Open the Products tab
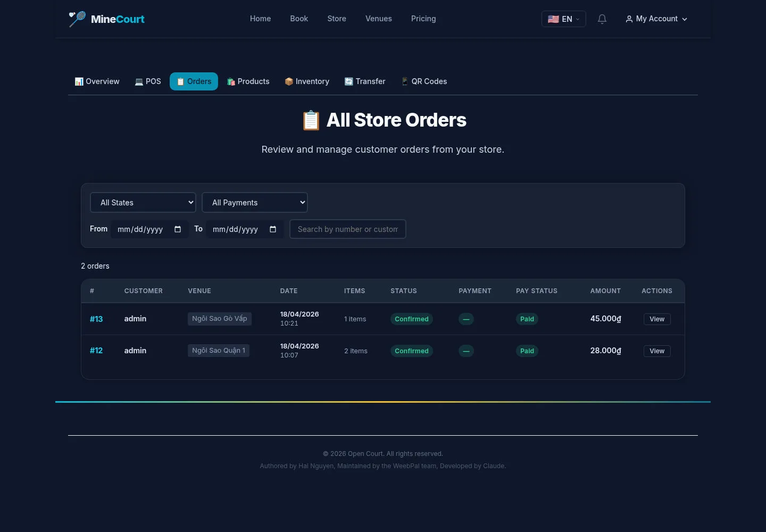Screen dimensions: 766x532 click(248, 81)
